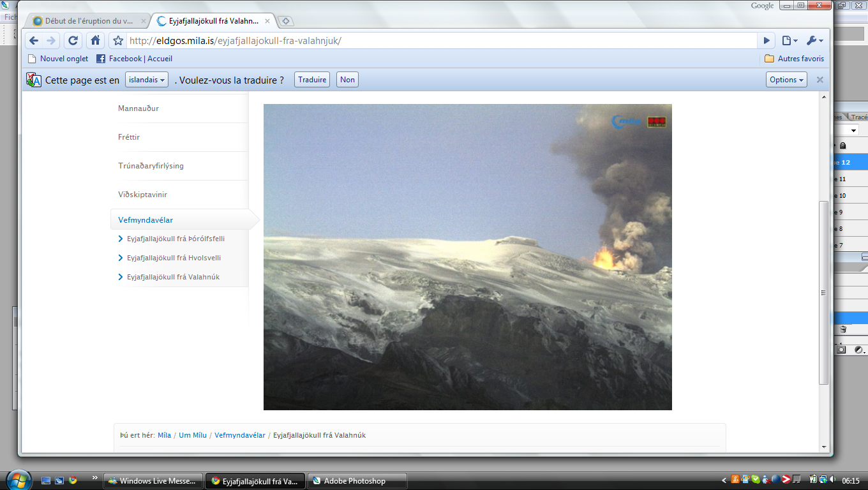Image resolution: width=868 pixels, height=490 pixels.
Task: Click the Um Mílu breadcrumb link
Action: point(193,435)
